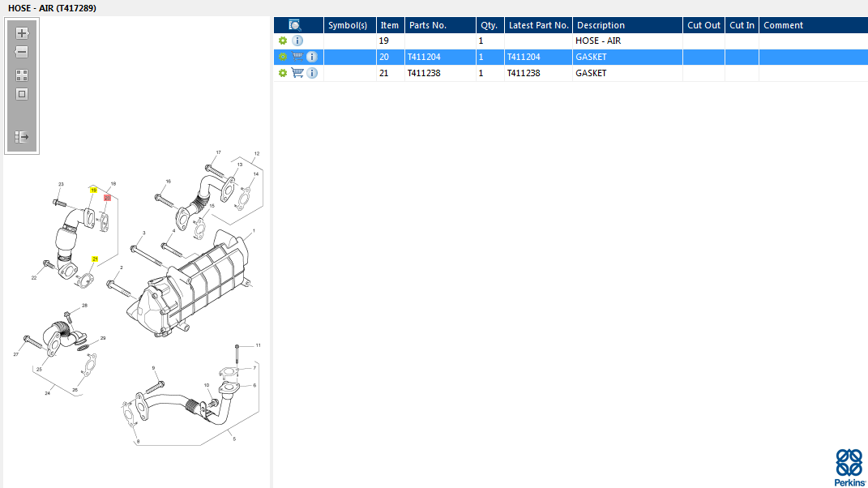This screenshot has width=868, height=488.
Task: Click item number 19 cell
Action: coord(391,41)
